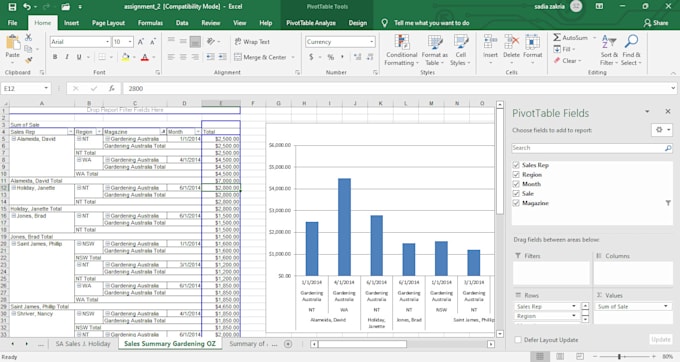Image resolution: width=680 pixels, height=362 pixels.
Task: Click the Clear button
Action: click(567, 61)
